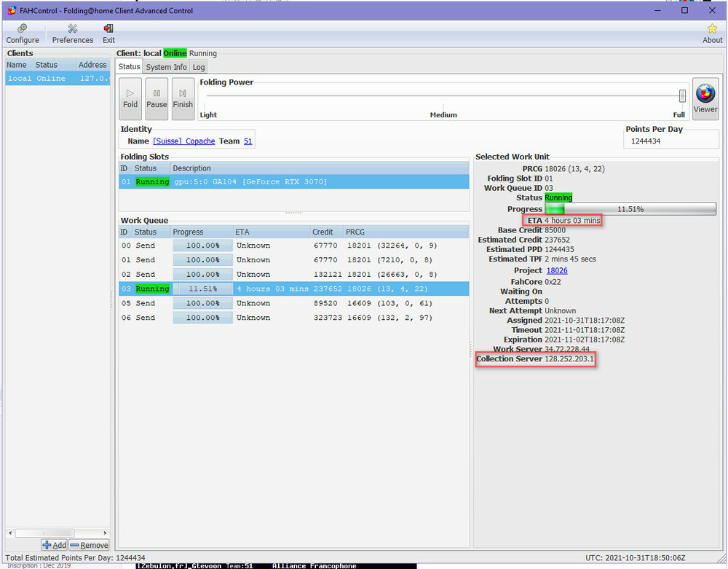Open Preferences from the toolbar
The height and width of the screenshot is (569, 728).
pos(72,34)
